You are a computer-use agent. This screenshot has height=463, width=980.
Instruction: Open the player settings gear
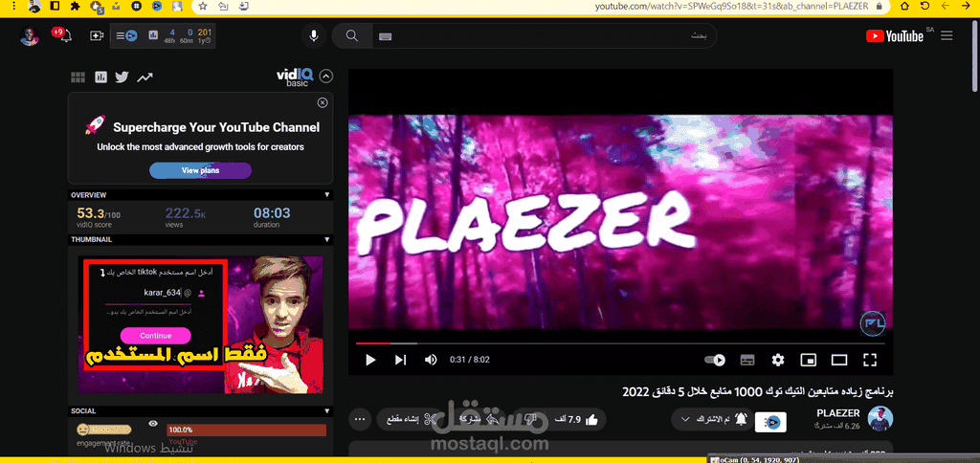pos(777,360)
